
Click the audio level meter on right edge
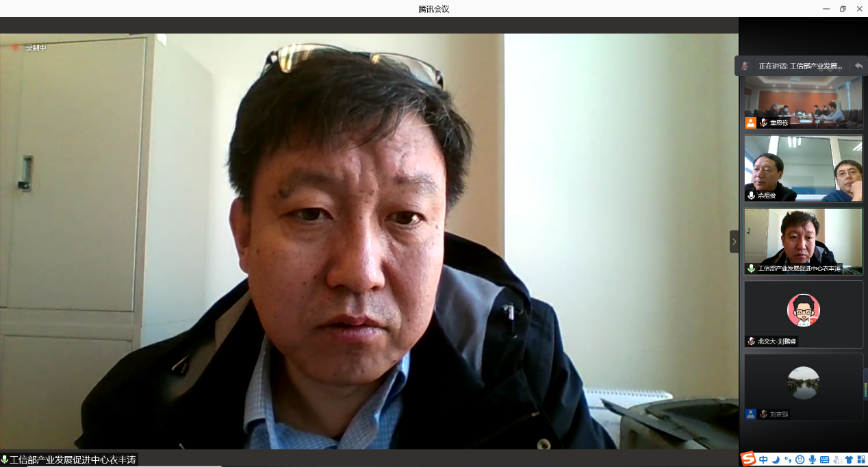[x=865, y=383]
